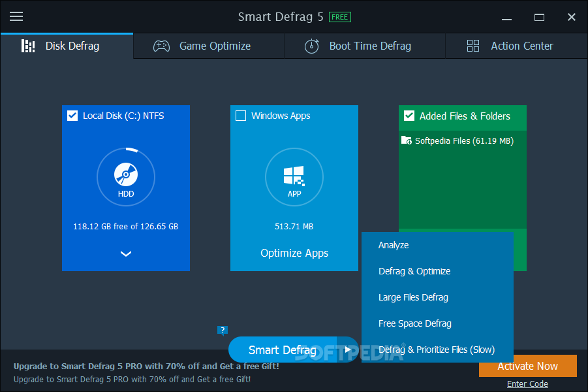
Task: Click the FREE edition badge
Action: pos(340,17)
